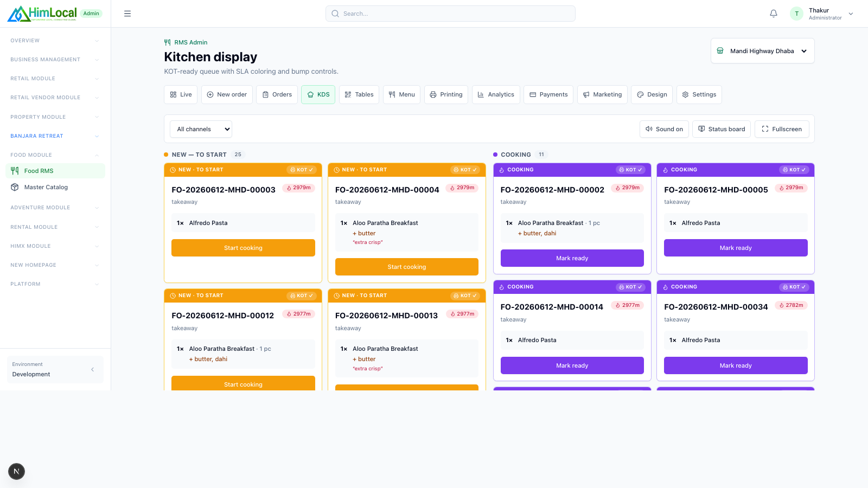This screenshot has height=488, width=868.
Task: Collapse the Environment Development panel chevron
Action: pyautogui.click(x=92, y=369)
